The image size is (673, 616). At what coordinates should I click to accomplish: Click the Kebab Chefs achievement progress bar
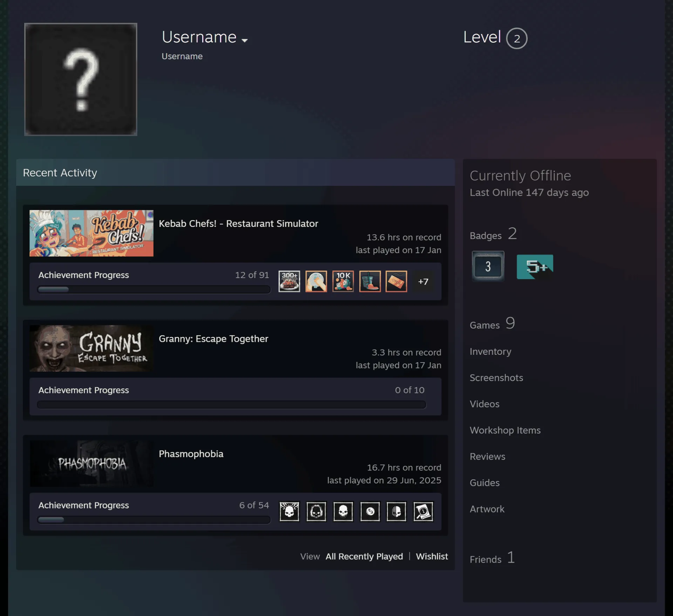click(x=154, y=290)
